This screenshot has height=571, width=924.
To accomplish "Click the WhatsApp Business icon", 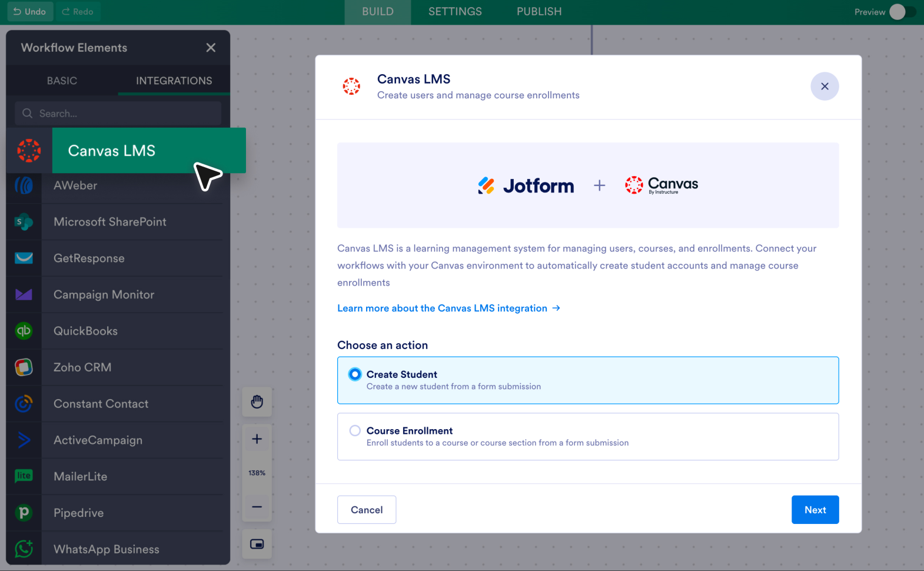I will pos(24,549).
